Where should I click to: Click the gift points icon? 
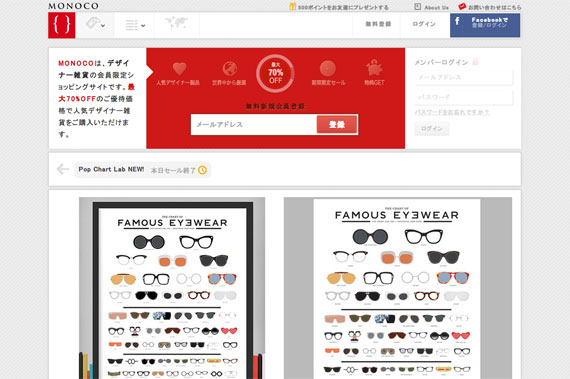[293, 7]
